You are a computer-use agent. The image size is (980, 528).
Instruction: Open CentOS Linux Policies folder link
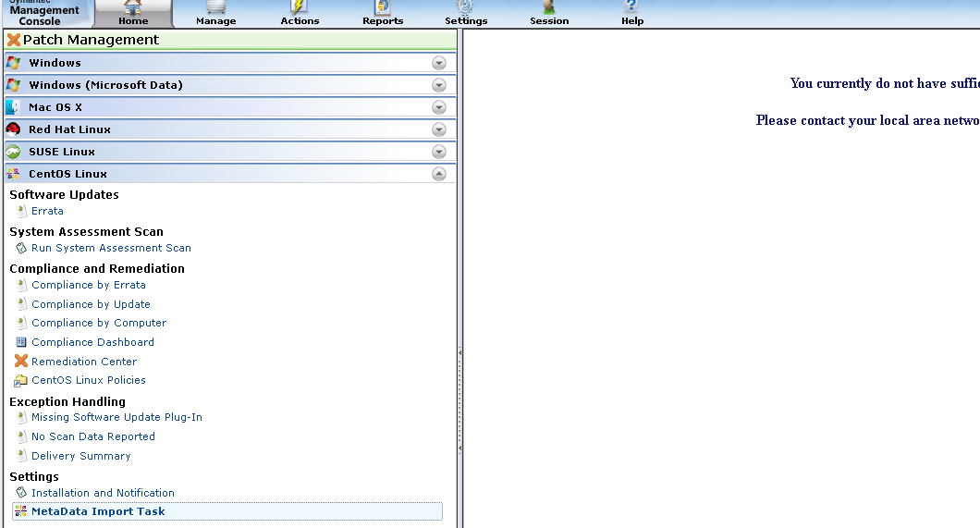point(89,381)
